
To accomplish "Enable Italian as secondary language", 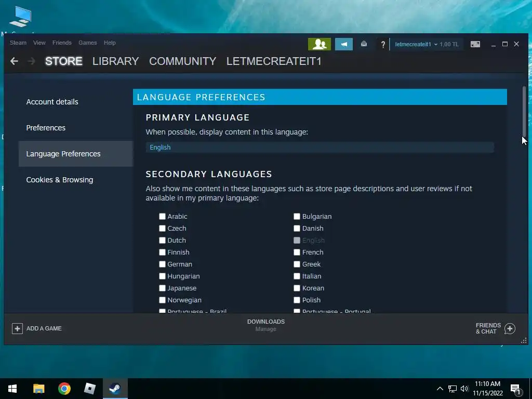I will click(297, 276).
